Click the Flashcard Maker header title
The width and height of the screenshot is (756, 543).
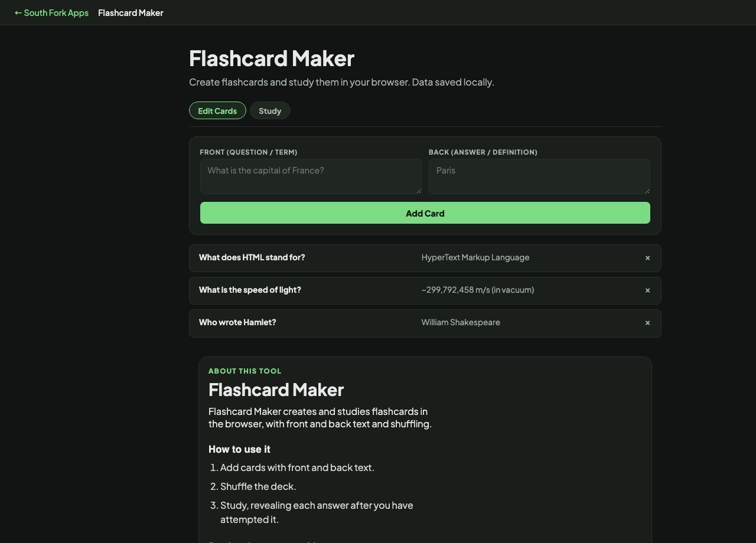coord(131,12)
